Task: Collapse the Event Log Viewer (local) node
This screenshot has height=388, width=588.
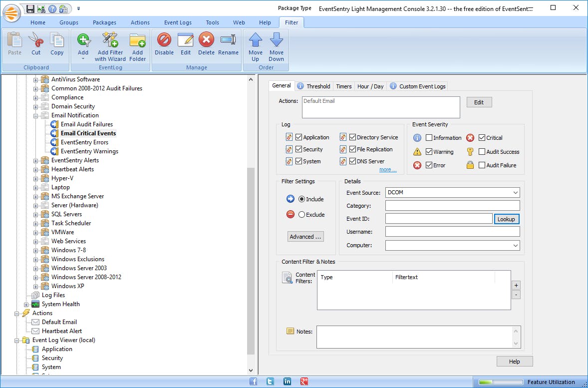Action: [x=16, y=341]
